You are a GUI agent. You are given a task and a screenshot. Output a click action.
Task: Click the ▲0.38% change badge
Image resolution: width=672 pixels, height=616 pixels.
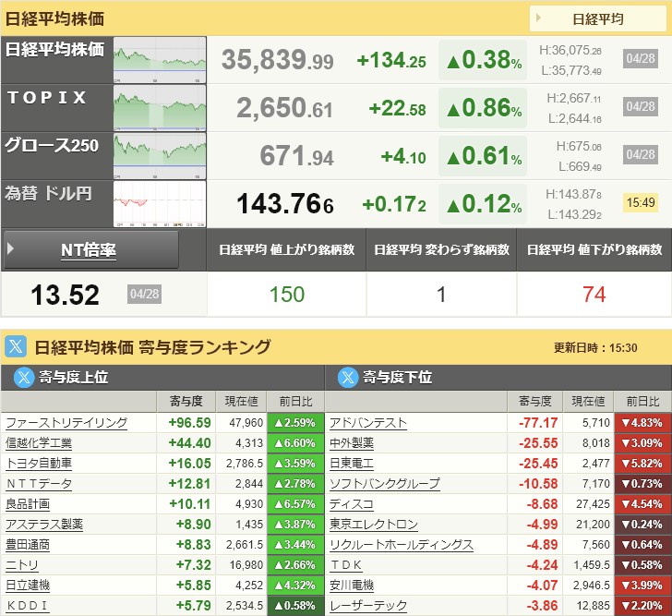click(x=483, y=60)
